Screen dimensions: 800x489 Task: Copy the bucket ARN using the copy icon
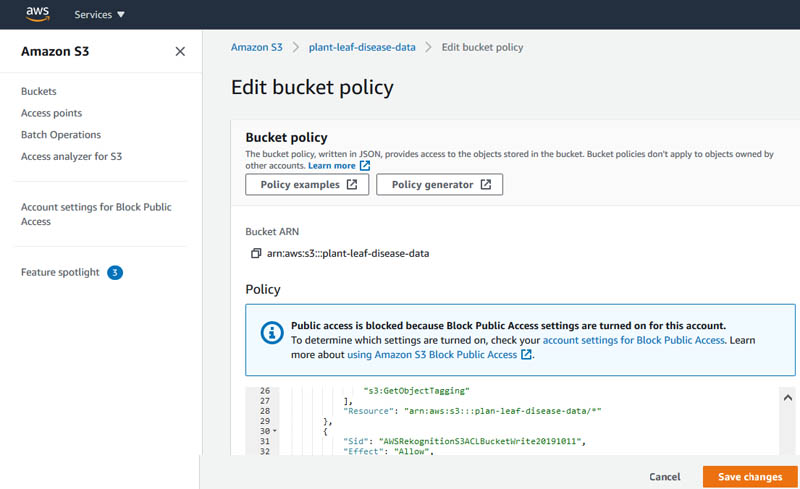pyautogui.click(x=256, y=254)
